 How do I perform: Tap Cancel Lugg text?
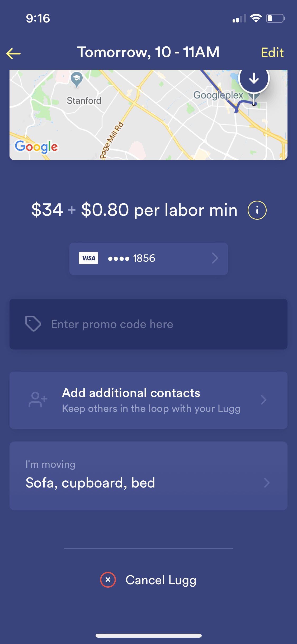[161, 580]
